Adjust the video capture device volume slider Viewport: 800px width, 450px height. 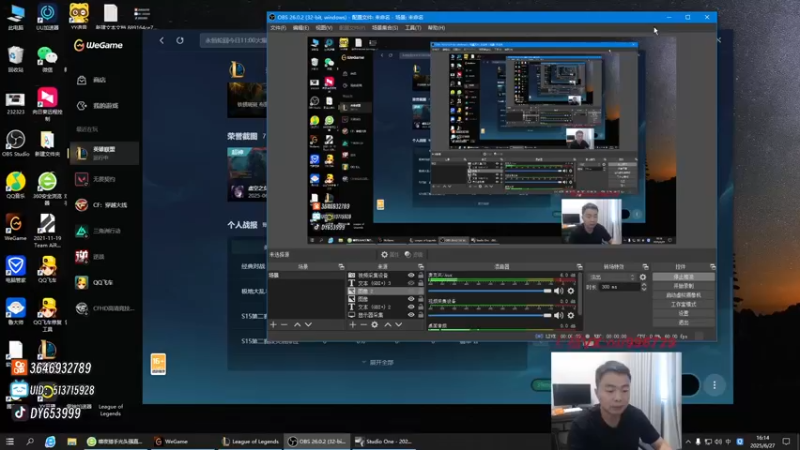(x=490, y=315)
